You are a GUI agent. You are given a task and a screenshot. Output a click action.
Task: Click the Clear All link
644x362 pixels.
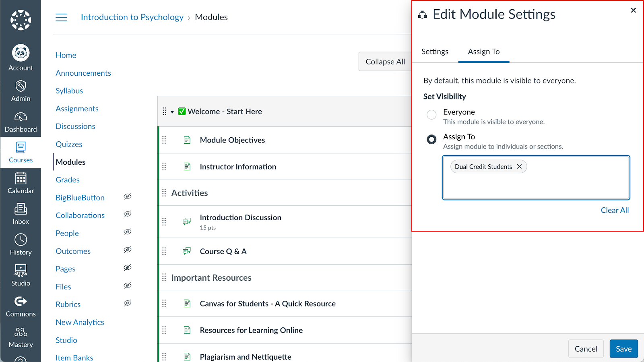615,210
